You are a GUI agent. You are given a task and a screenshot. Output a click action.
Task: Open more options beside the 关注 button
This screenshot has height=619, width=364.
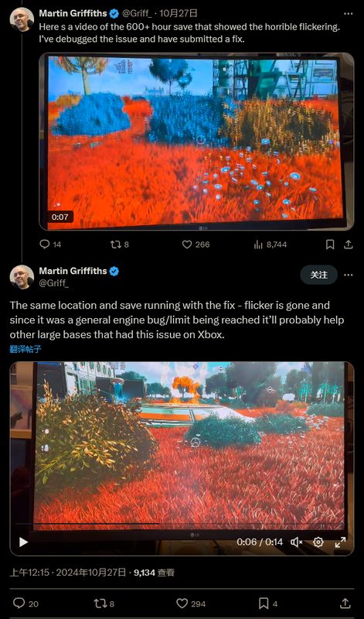[x=349, y=275]
